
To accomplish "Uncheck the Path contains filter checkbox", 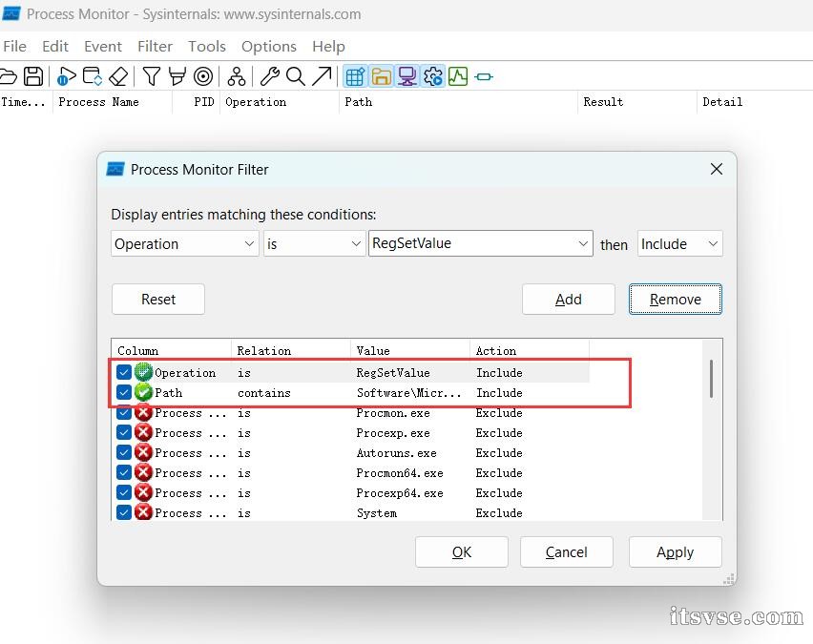I will point(124,392).
